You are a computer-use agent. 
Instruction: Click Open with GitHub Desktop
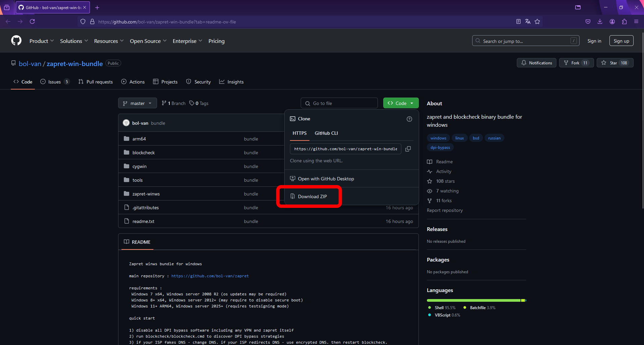coord(322,179)
